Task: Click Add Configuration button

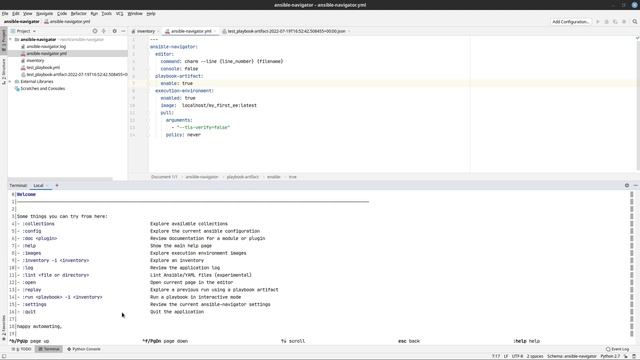Action: (570, 22)
